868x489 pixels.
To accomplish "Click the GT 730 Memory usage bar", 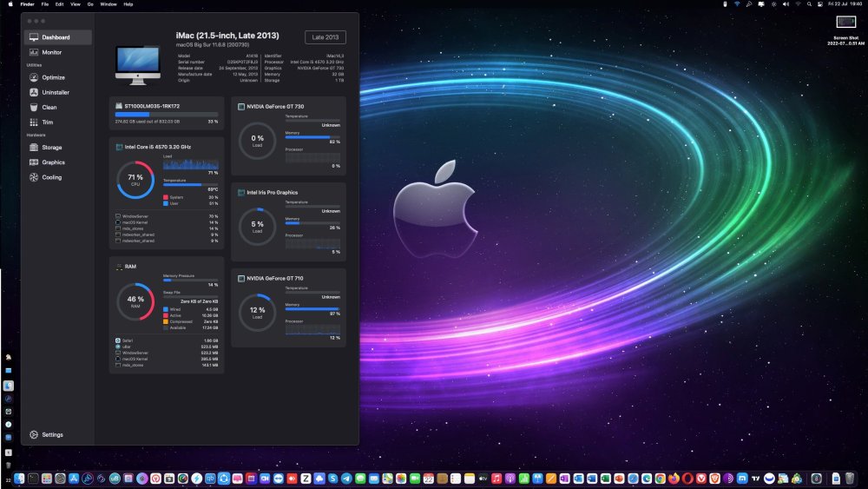I will [x=312, y=136].
